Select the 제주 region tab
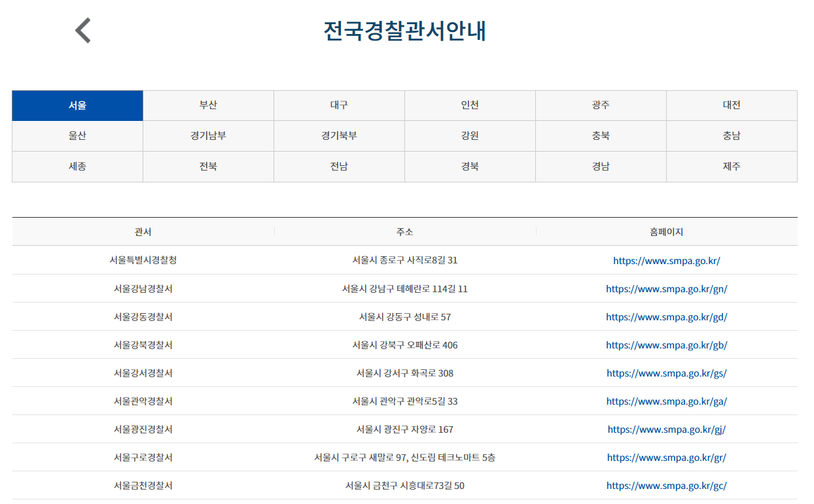 point(732,166)
